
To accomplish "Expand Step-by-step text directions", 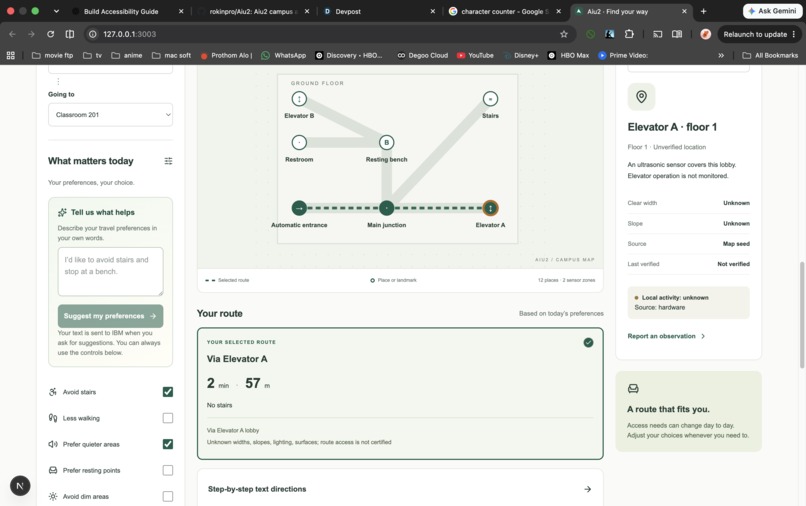I will (400, 489).
